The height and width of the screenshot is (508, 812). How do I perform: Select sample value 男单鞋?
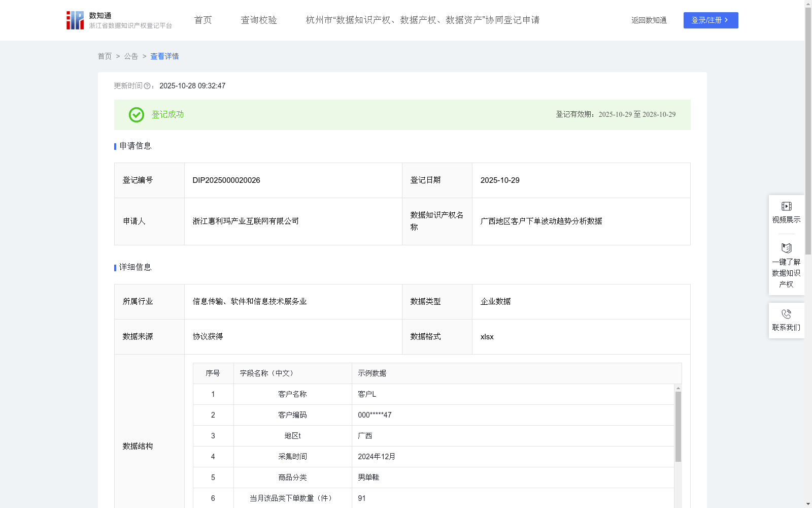[368, 478]
